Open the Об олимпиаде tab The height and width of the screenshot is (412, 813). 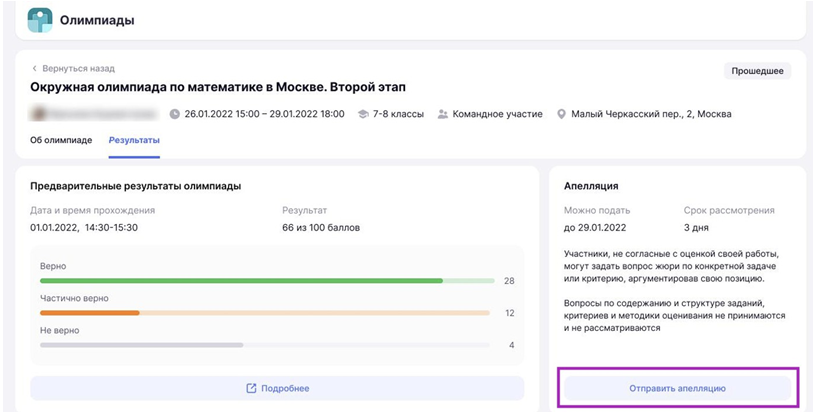[x=61, y=141]
